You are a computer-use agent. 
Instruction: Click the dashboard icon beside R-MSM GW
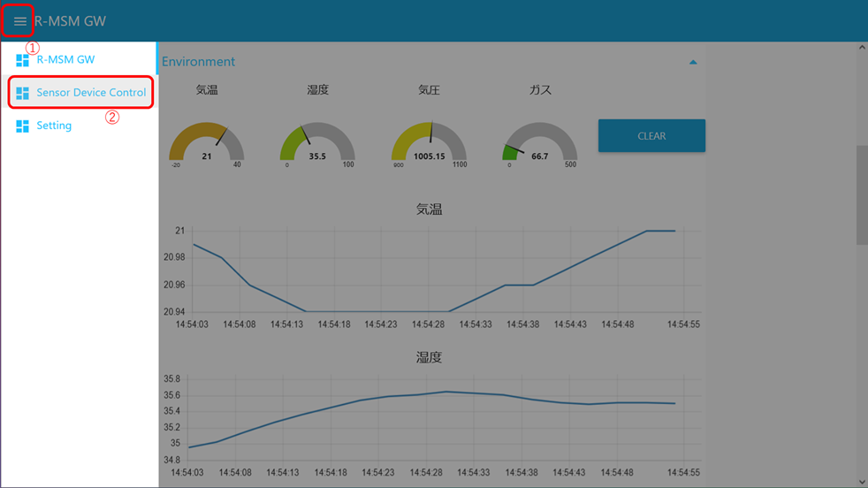tap(23, 60)
